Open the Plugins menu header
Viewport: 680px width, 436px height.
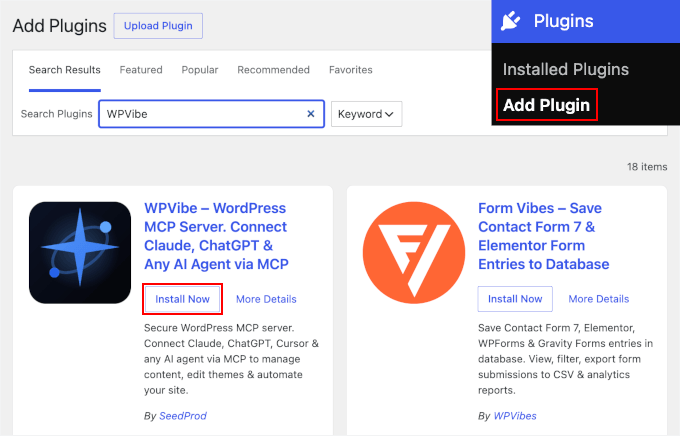tap(585, 21)
